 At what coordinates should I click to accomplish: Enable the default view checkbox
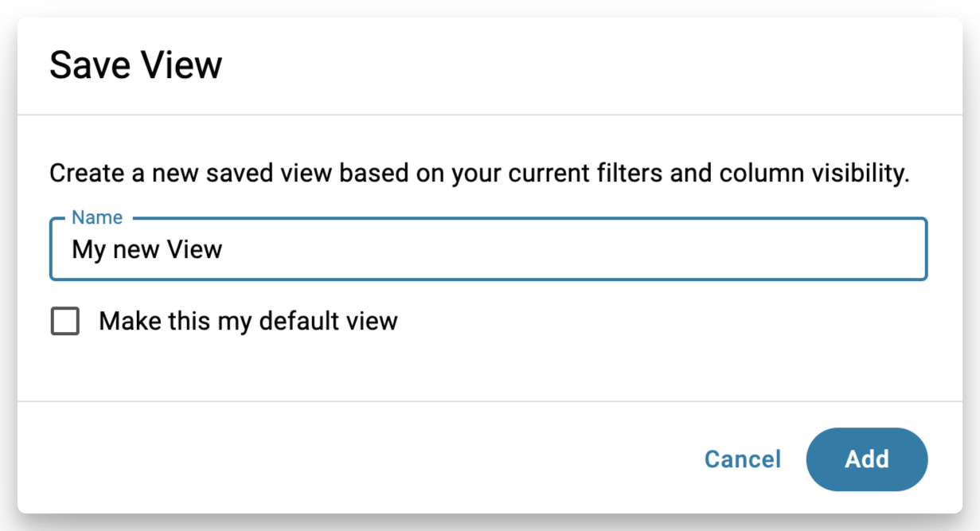pyautogui.click(x=65, y=322)
